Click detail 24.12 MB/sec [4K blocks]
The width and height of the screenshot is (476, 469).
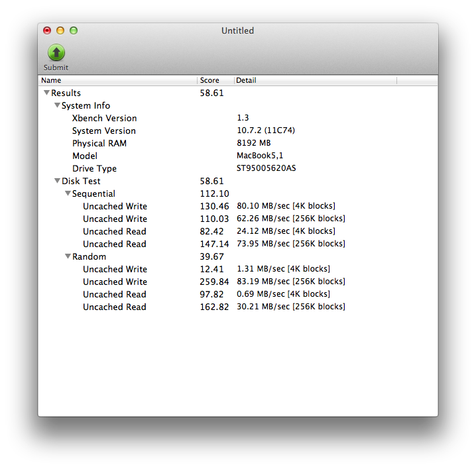tap(286, 231)
